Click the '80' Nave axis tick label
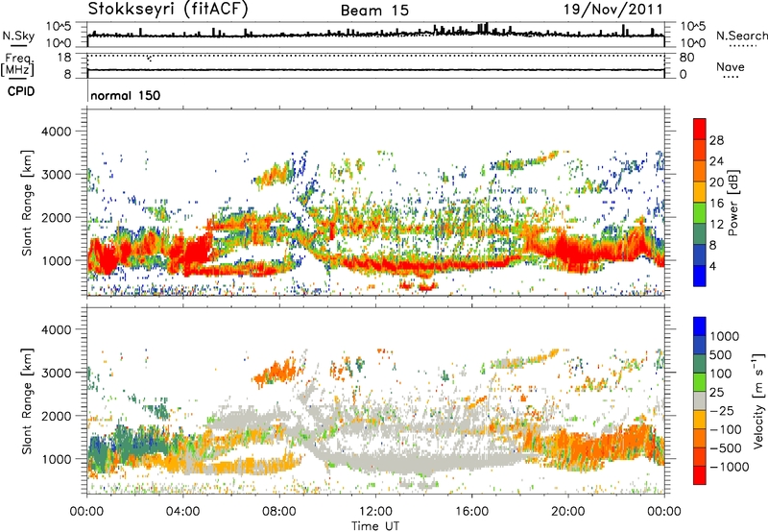This screenshot has width=768, height=532. click(x=686, y=58)
